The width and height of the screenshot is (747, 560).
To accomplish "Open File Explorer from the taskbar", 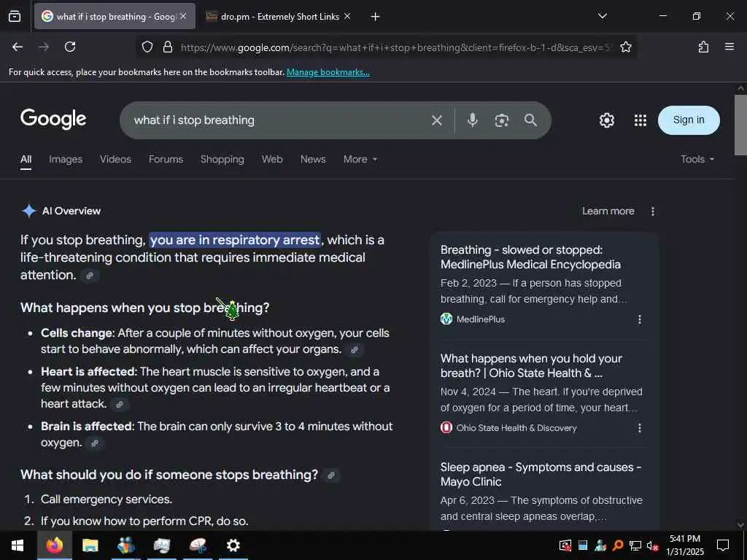I will click(90, 545).
